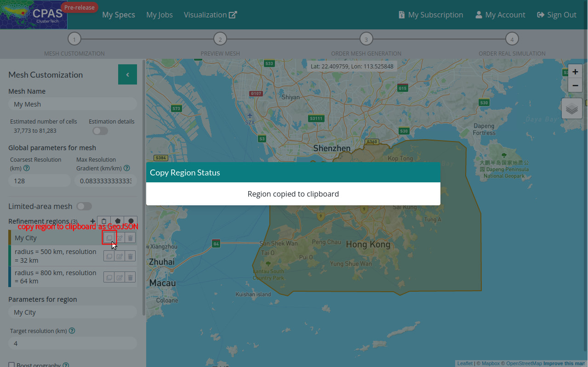The image size is (588, 367).
Task: Edit the Mesh Name field
Action: click(73, 104)
